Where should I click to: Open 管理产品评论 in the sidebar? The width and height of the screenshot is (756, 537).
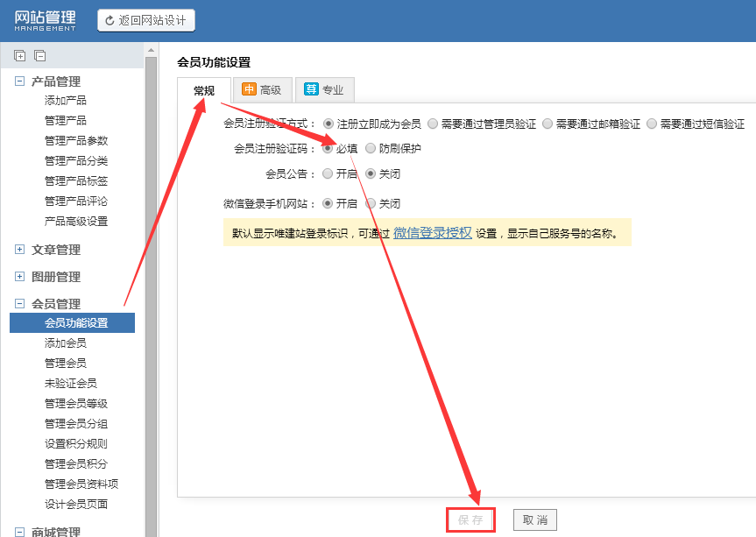click(x=76, y=201)
